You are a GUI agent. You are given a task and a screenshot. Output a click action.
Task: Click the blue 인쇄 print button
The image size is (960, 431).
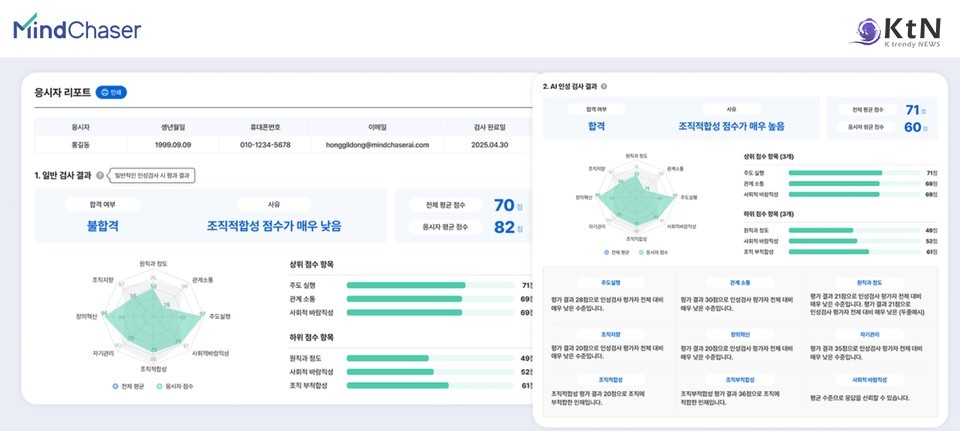click(x=111, y=92)
